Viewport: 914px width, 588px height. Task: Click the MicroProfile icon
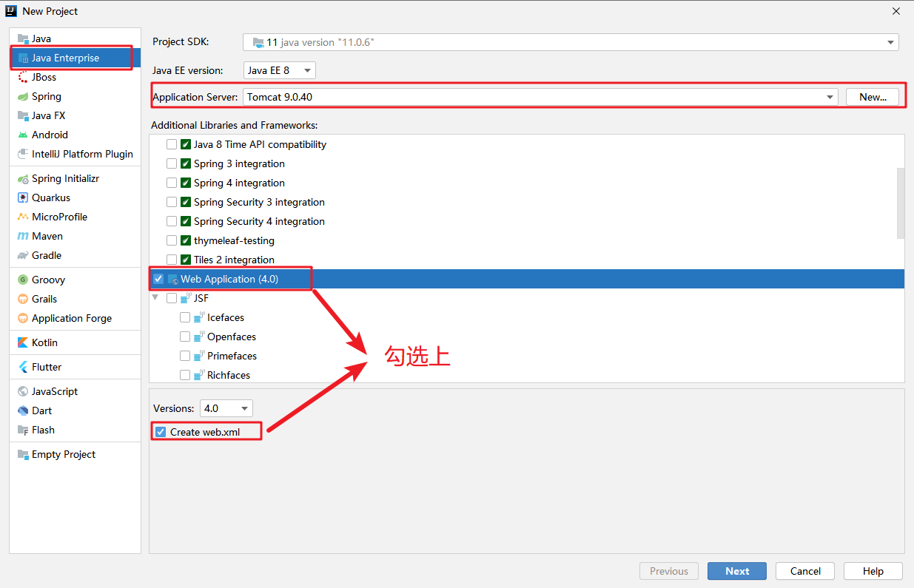point(23,217)
